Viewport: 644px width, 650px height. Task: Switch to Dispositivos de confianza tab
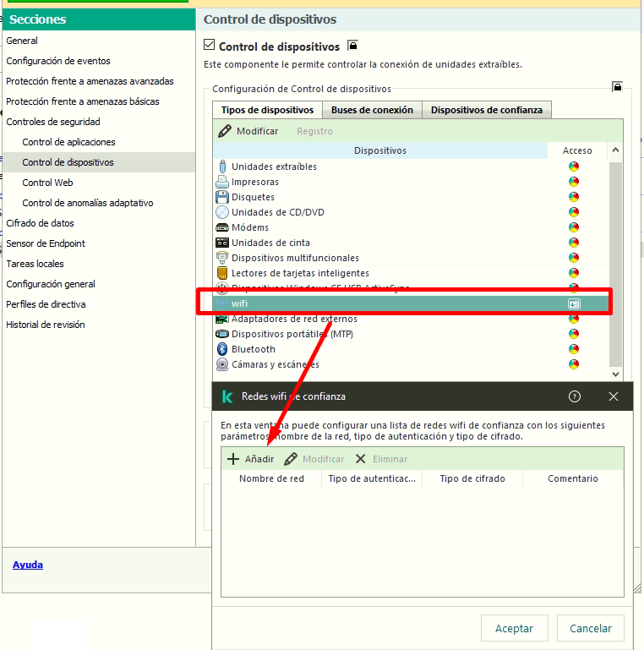(487, 110)
